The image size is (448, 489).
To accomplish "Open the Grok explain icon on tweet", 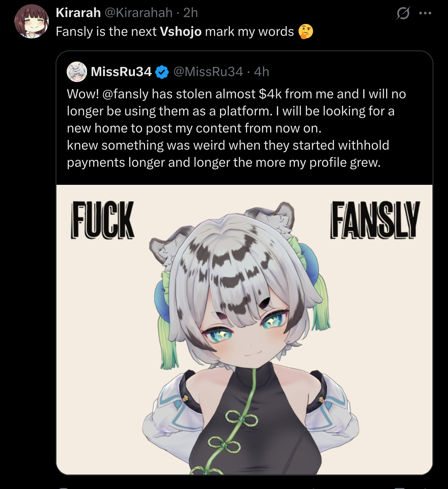I will (403, 14).
